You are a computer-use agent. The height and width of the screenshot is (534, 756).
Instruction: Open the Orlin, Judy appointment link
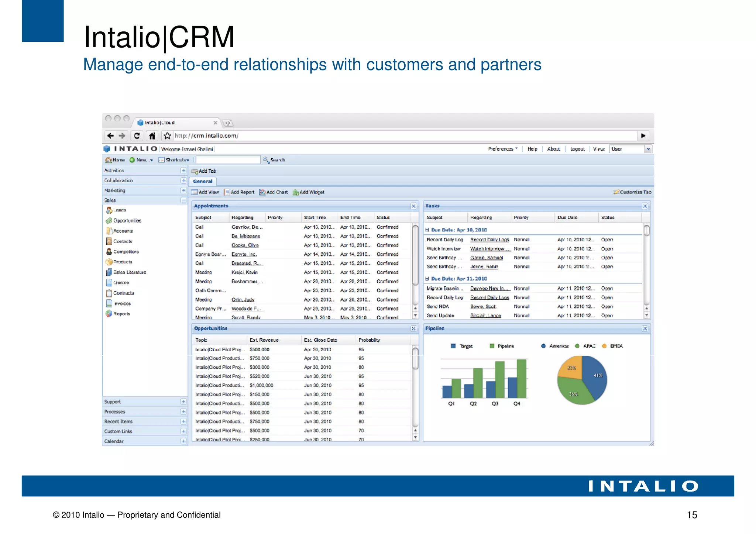[243, 300]
